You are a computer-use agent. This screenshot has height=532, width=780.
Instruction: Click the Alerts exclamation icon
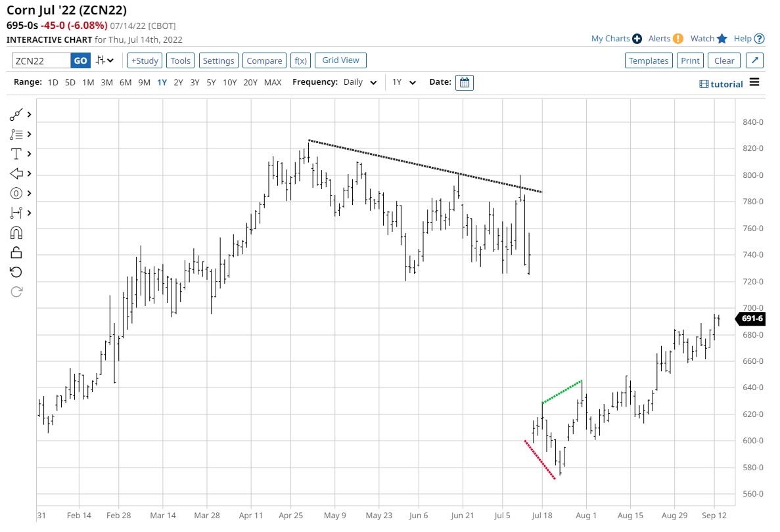677,39
